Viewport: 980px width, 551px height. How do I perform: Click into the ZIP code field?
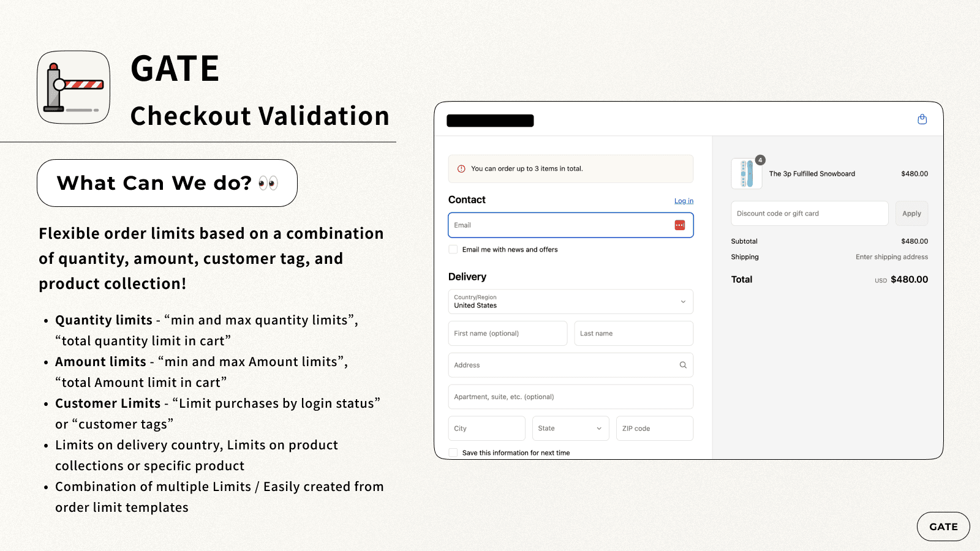pyautogui.click(x=654, y=429)
